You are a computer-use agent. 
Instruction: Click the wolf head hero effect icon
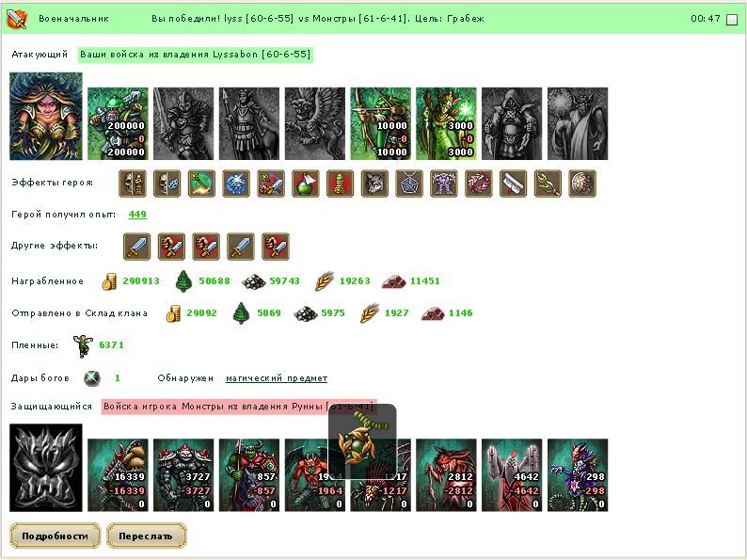[x=374, y=184]
